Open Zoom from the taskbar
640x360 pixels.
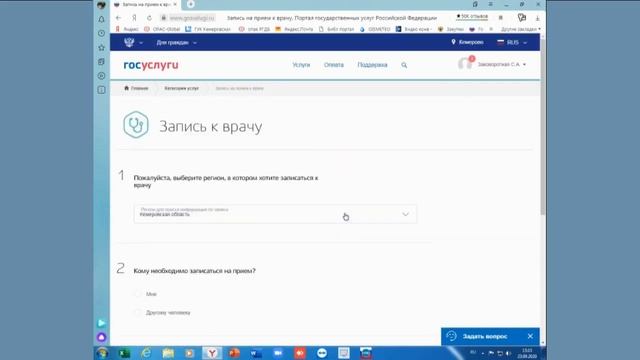(x=278, y=353)
